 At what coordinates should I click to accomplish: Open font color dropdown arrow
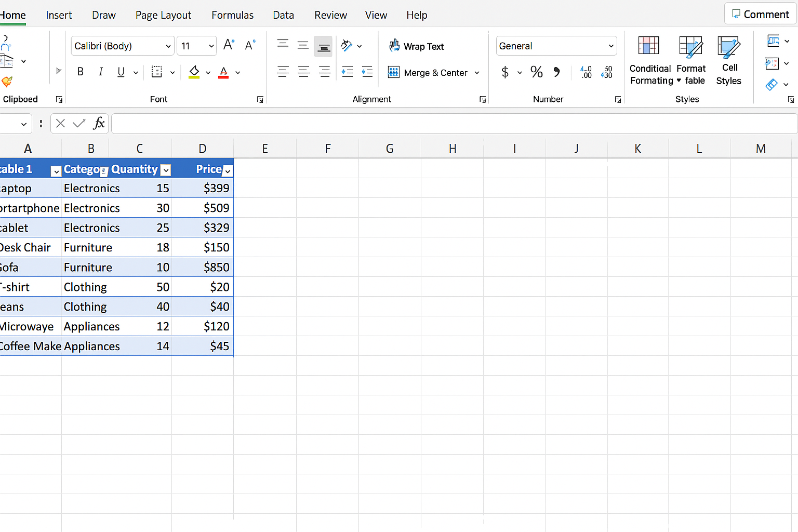(x=238, y=73)
